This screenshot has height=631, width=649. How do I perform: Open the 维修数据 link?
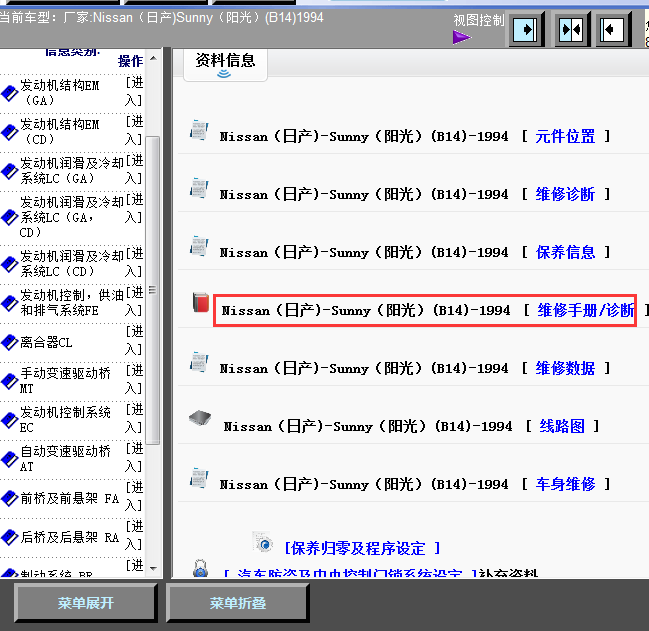[x=565, y=368]
